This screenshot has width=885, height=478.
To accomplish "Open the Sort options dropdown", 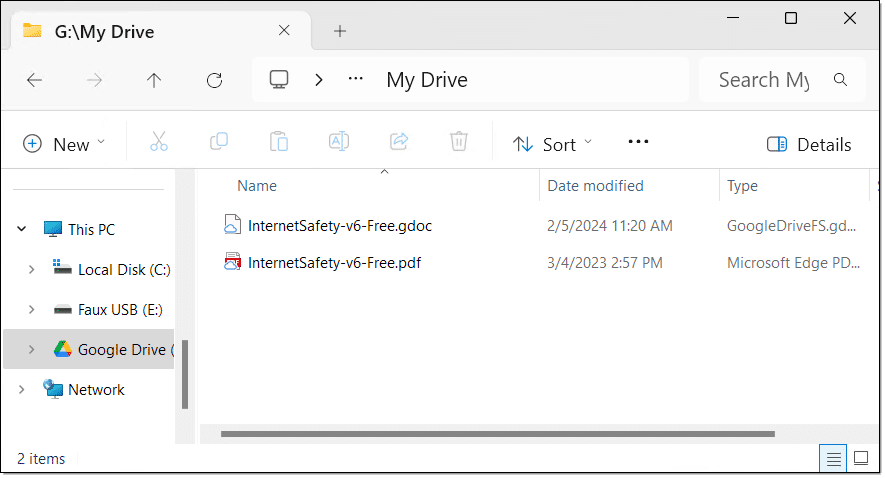I will [553, 144].
